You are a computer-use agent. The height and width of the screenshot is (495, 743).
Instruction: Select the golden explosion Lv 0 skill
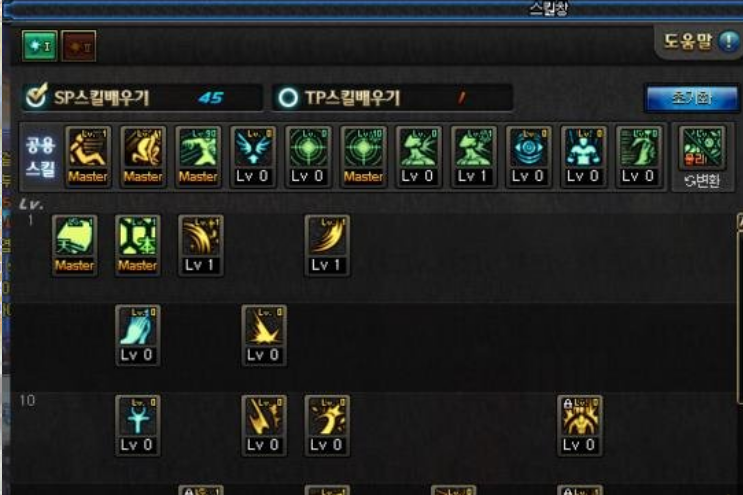(x=264, y=335)
